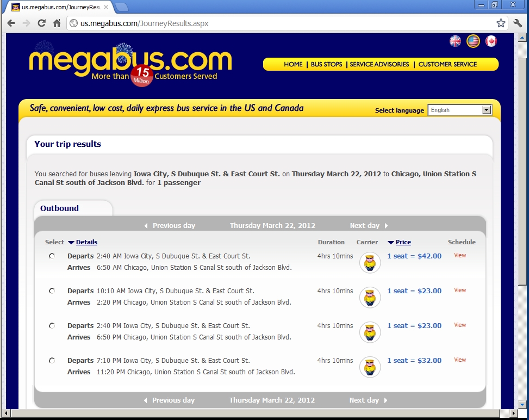This screenshot has width=529, height=420.
Task: Select the 2:40 AM departure radio button
Action: [52, 256]
